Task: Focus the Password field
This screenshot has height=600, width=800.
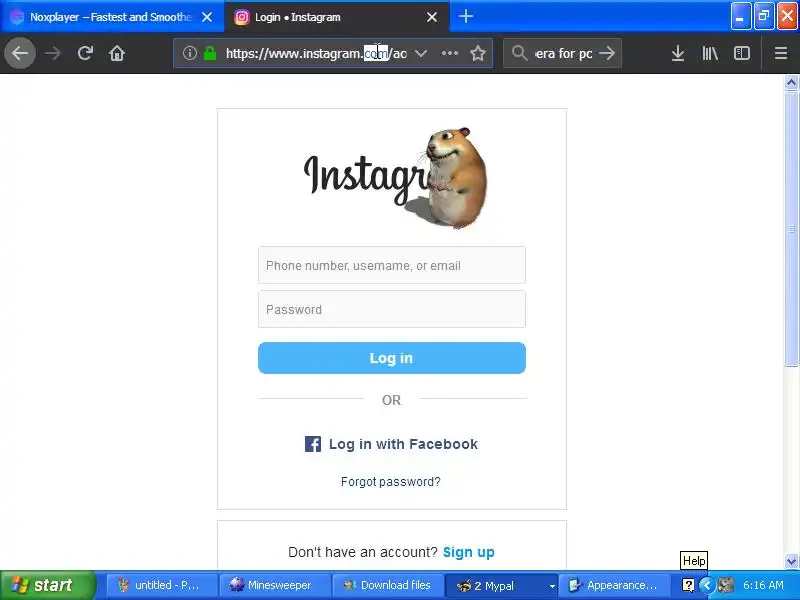Action: point(392,309)
